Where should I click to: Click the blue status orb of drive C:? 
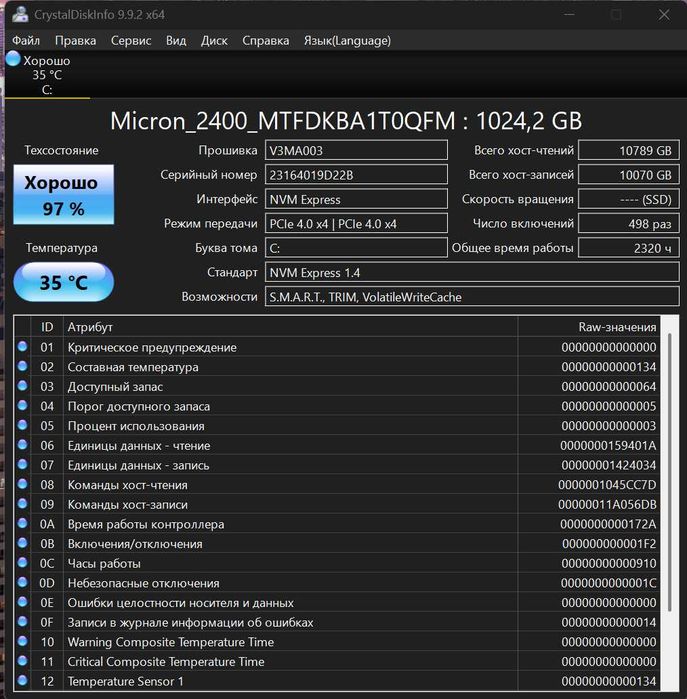[13, 58]
